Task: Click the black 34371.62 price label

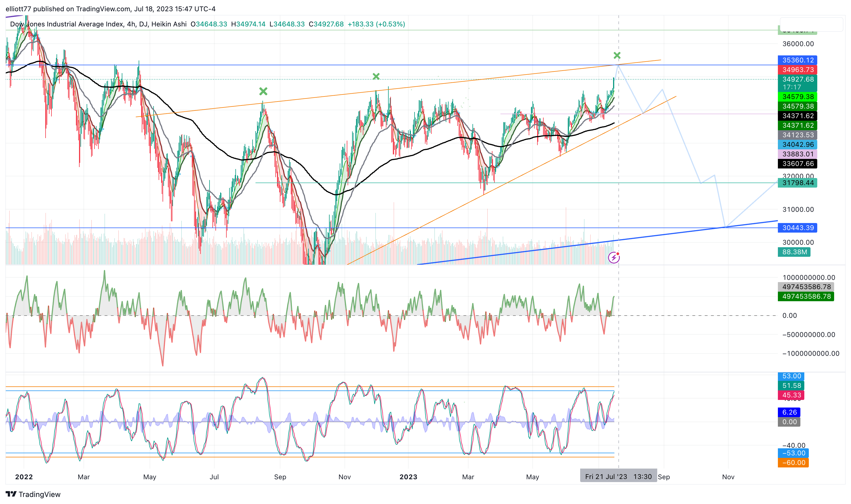Action: pyautogui.click(x=797, y=116)
